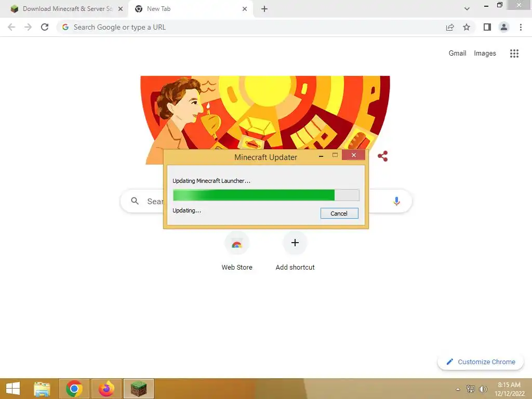Close the Minecraft Updater dialog
Image resolution: width=532 pixels, height=399 pixels.
click(353, 155)
